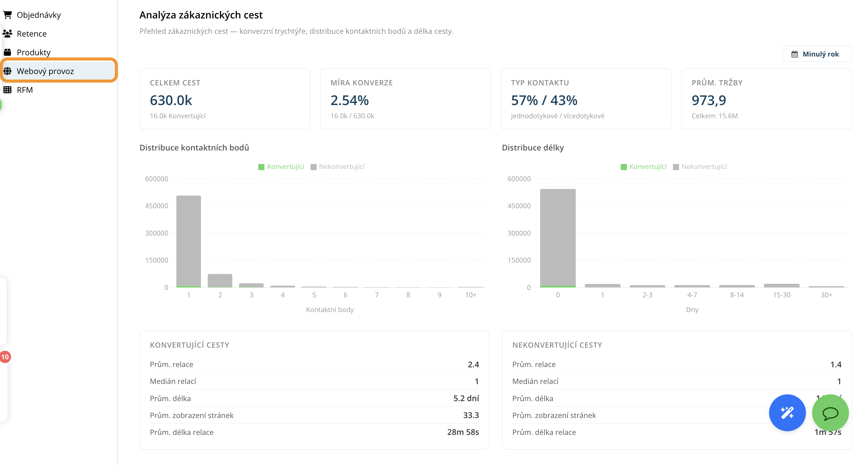Open the blue magic wand assistant button
The width and height of the screenshot is (868, 465).
click(787, 412)
